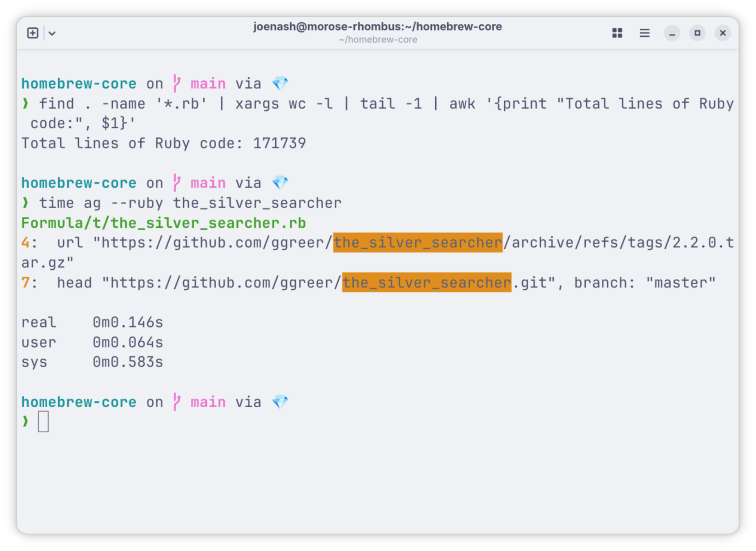Viewport: 756px width, 551px height.
Task: Click the Formula/t/the_silver_searcher.rb file path
Action: pos(163,223)
